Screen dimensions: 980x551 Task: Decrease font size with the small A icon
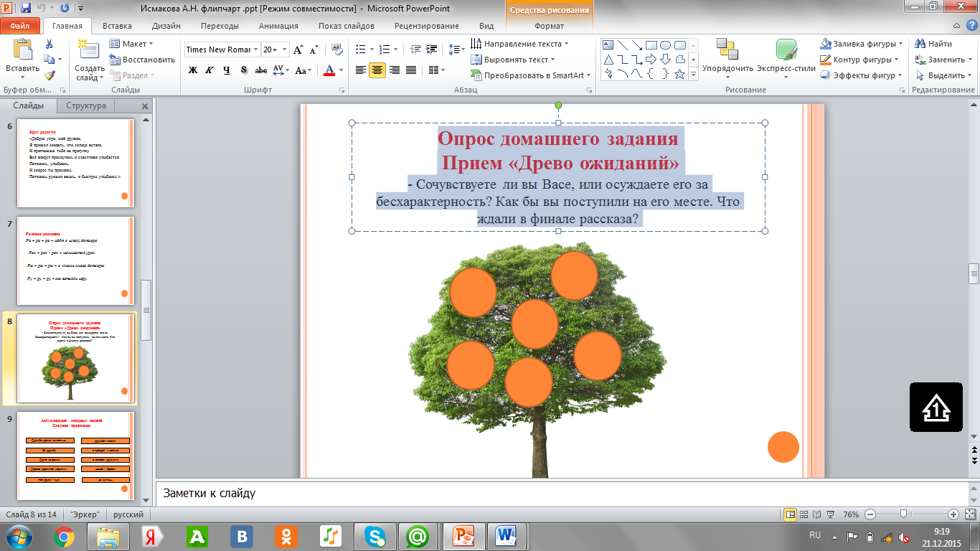(x=313, y=50)
